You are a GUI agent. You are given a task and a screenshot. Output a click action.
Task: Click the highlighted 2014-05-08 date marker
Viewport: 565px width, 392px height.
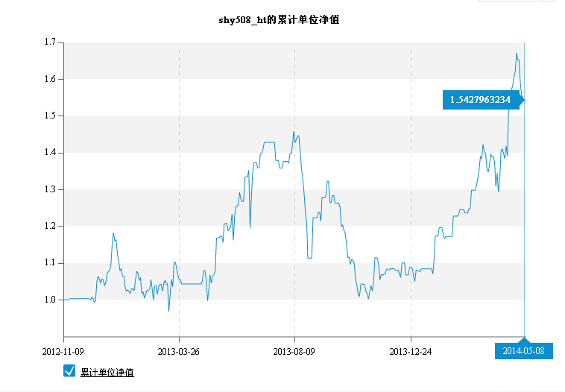pos(523,350)
